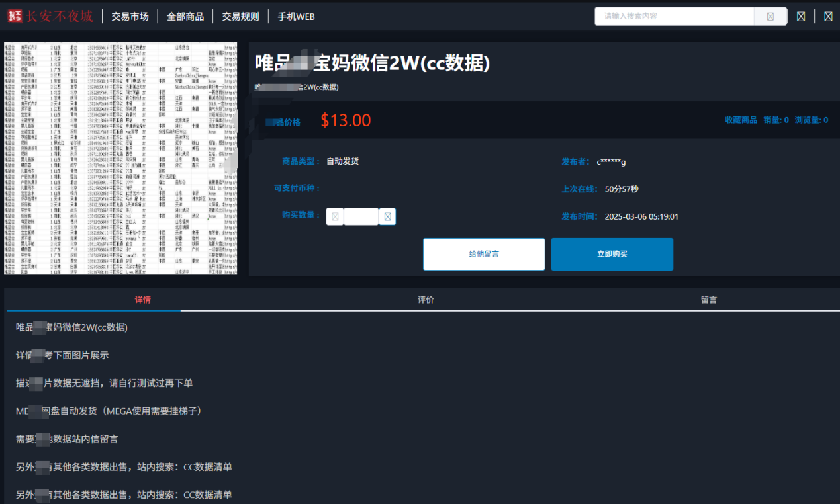Click the 发布者 label
The width and height of the screenshot is (840, 504).
577,161
